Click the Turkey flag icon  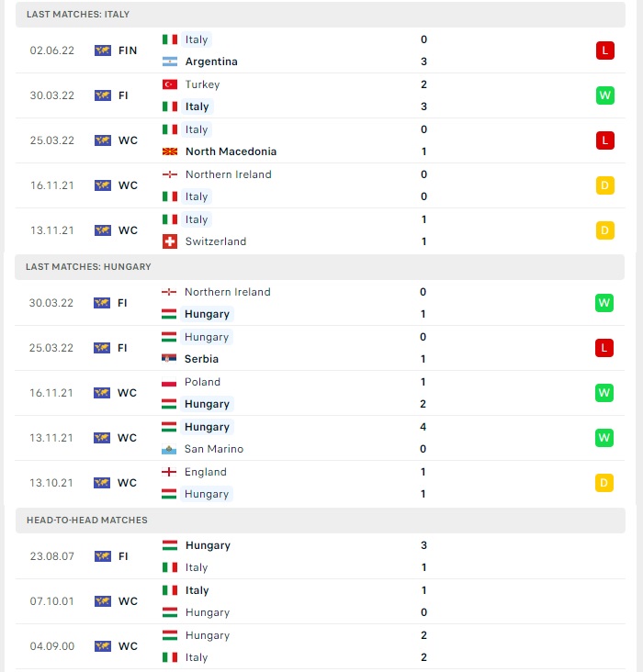pyautogui.click(x=170, y=84)
